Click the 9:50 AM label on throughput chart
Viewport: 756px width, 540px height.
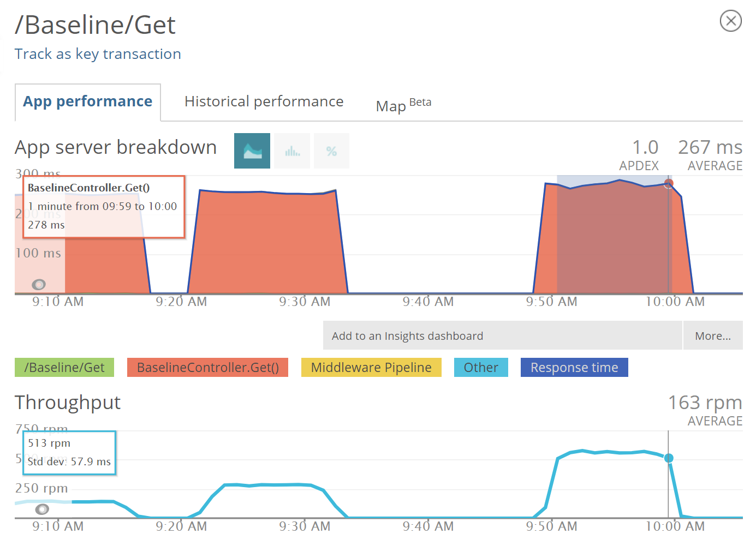pos(551,526)
